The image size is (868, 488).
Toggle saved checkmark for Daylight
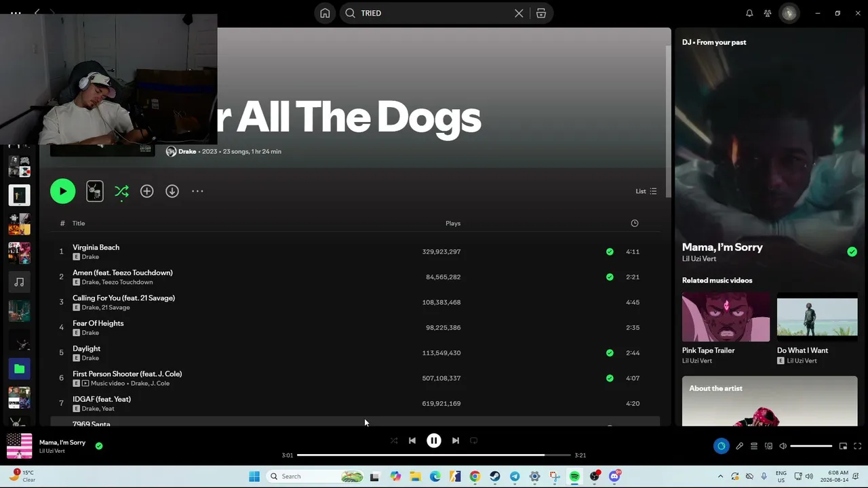610,352
